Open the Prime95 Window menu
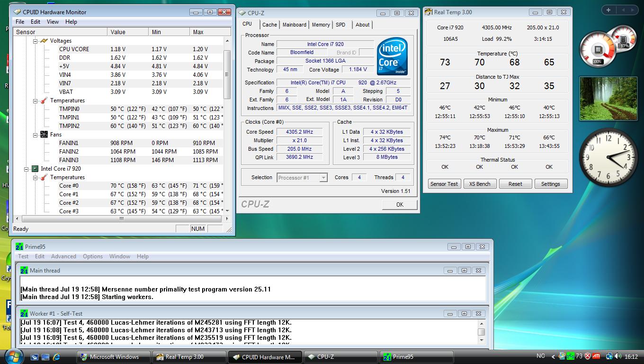The image size is (644, 364). point(120,256)
